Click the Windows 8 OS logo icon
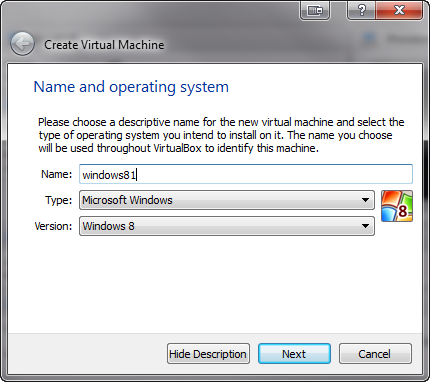Viewport: 430px width, 382px height. click(397, 206)
